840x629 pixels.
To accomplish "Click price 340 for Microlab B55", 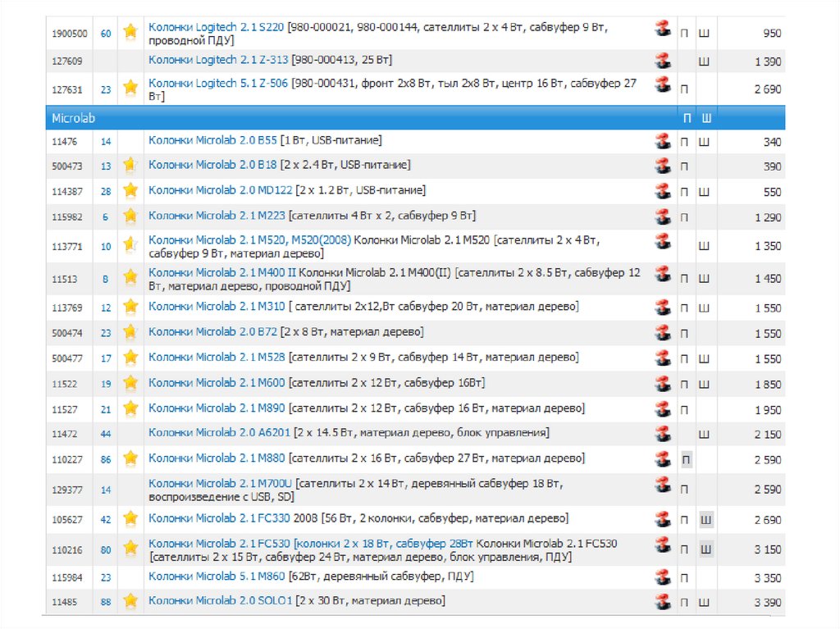I will coord(772,142).
